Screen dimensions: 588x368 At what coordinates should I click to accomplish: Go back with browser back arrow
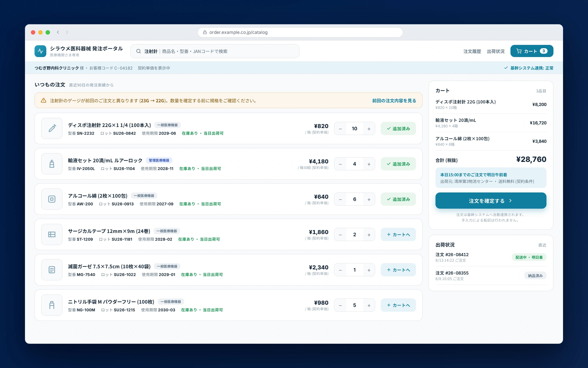tap(58, 32)
